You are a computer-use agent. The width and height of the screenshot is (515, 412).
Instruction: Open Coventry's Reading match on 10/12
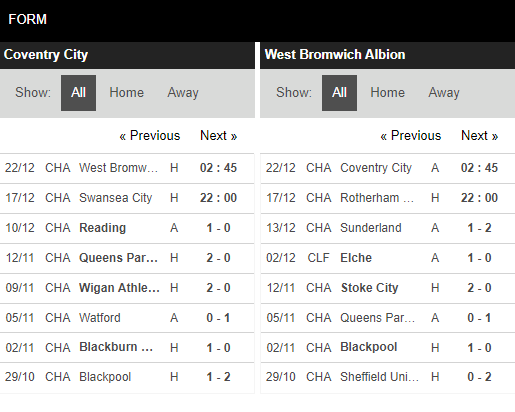coord(127,228)
